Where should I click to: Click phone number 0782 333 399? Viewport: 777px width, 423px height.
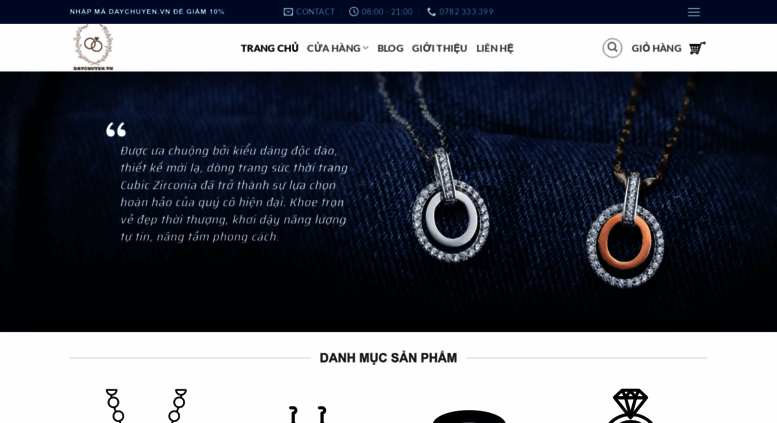pyautogui.click(x=466, y=12)
